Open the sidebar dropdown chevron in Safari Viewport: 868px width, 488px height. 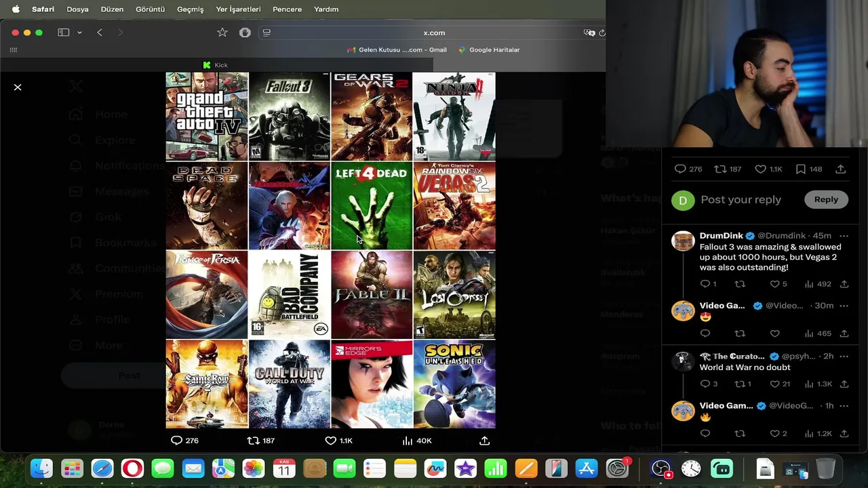79,33
